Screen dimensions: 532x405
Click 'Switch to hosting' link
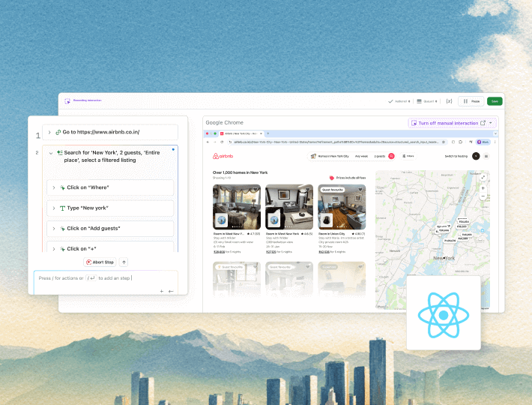pyautogui.click(x=456, y=156)
